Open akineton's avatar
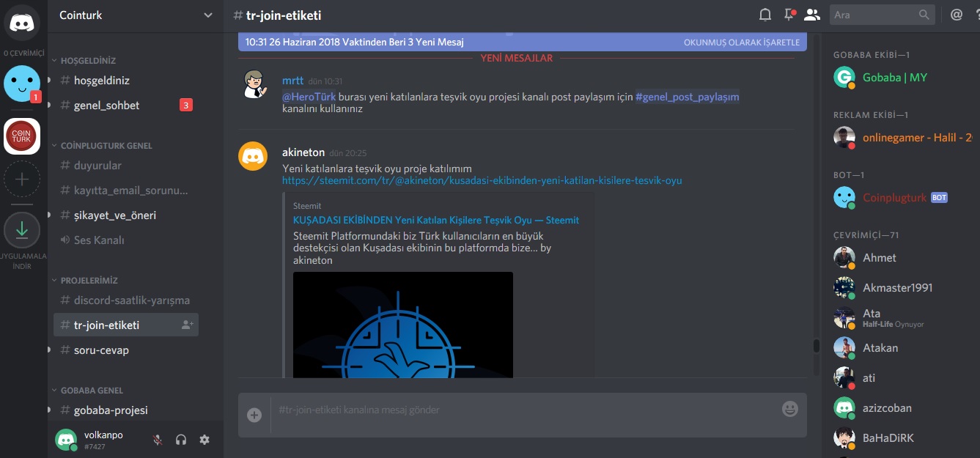980x458 pixels. 253,157
